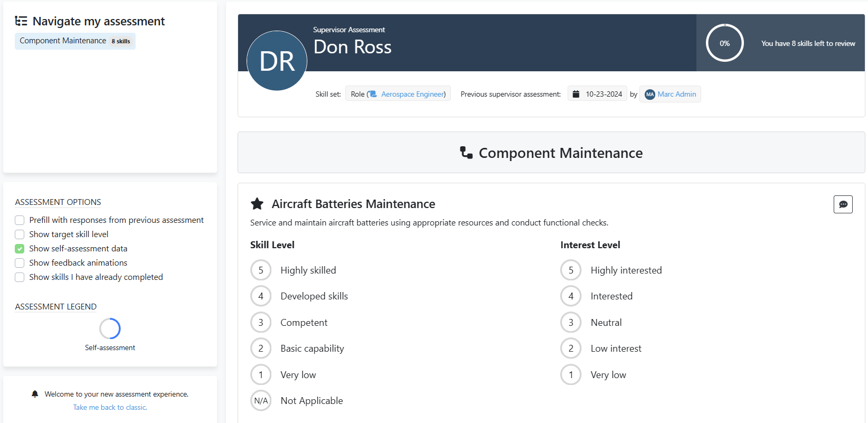Select skill level 5 Highly skilled
868x423 pixels.
pos(261,270)
